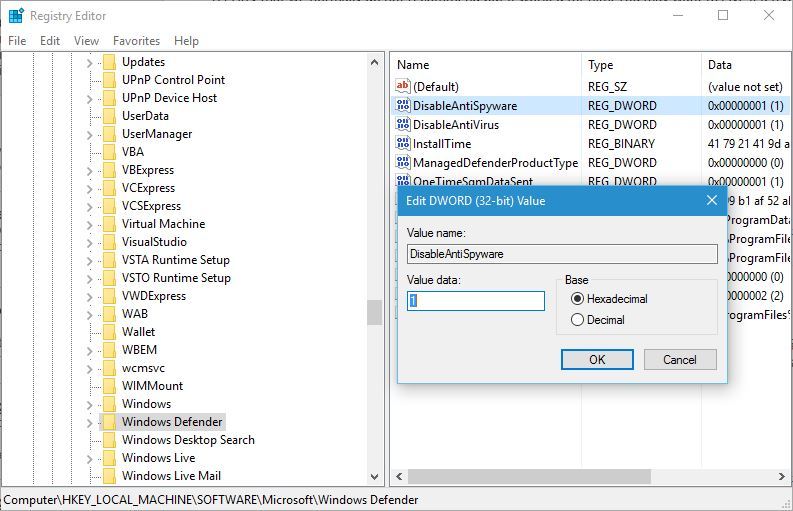Expand the Windows Live key

click(x=90, y=458)
